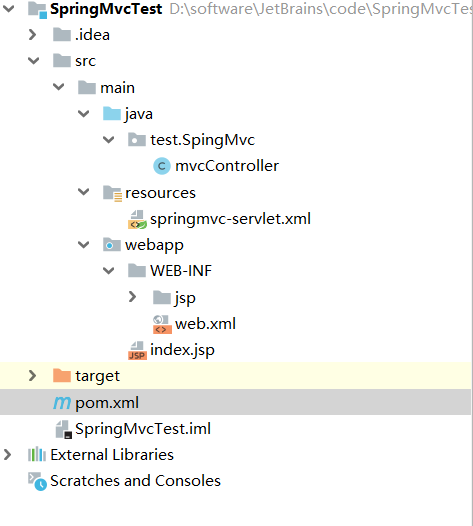Select the SpringMvcTest project root

tap(106, 9)
